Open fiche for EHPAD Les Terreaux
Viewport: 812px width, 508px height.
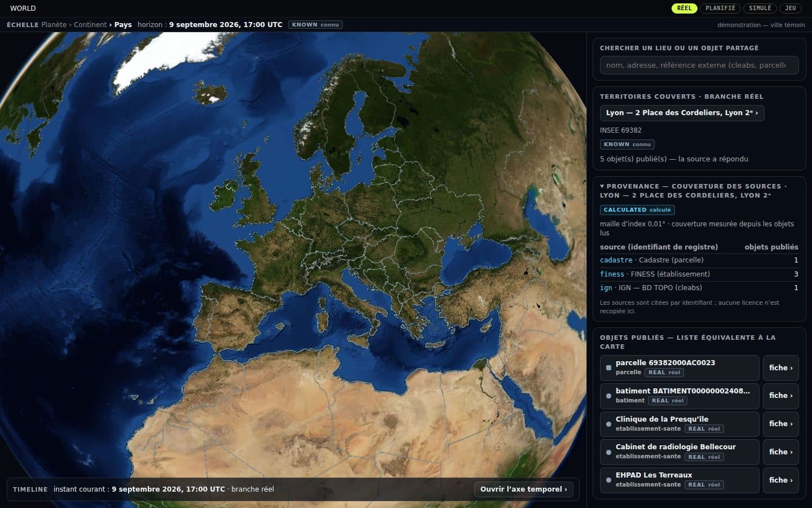pyautogui.click(x=780, y=480)
